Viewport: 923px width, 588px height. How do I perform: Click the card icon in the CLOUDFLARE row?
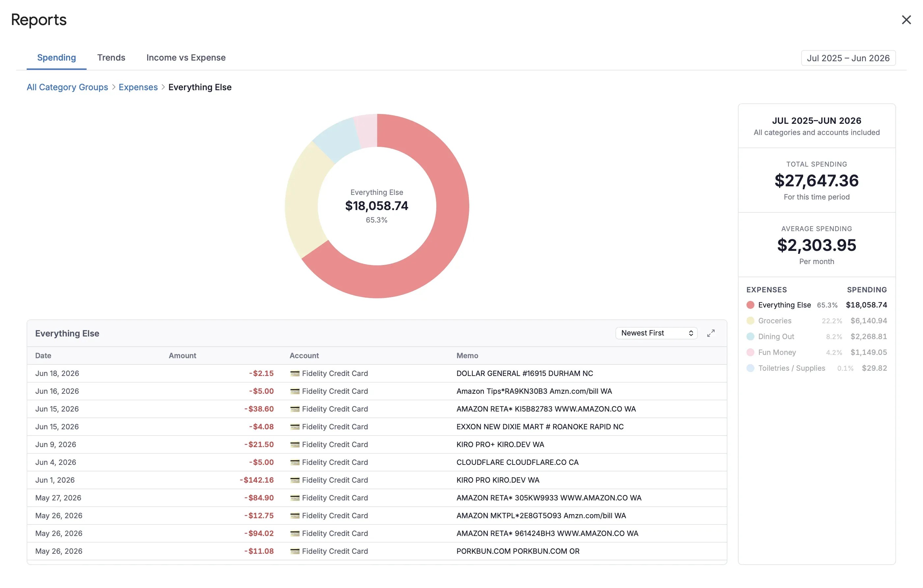[294, 462]
